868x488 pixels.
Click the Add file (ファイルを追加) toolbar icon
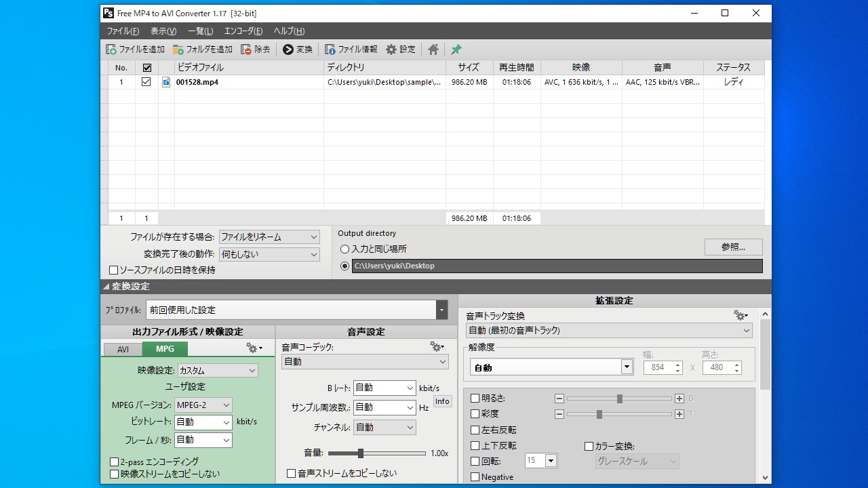[x=111, y=49]
